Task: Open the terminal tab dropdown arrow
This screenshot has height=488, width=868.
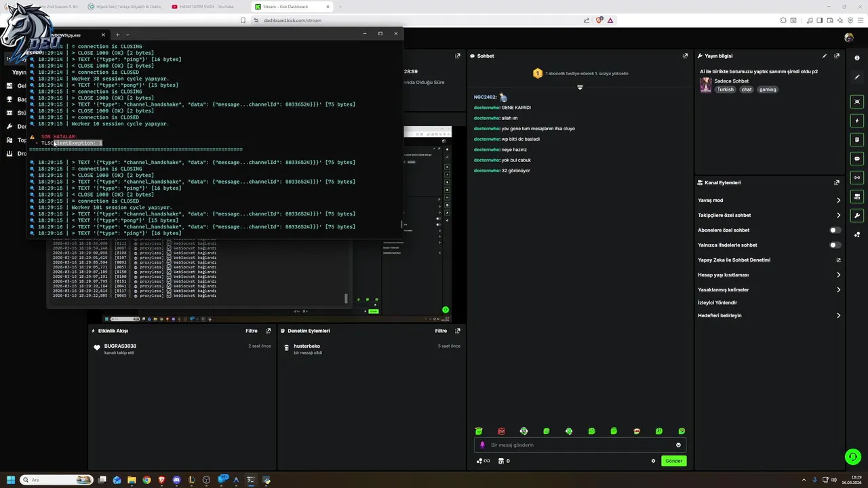Action: click(x=127, y=35)
